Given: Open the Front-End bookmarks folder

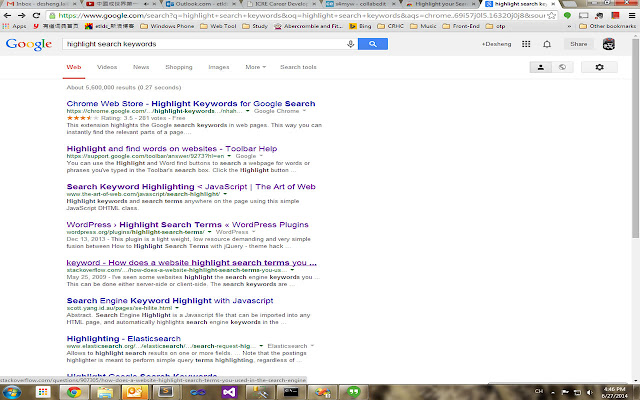Looking at the screenshot, I should coord(461,26).
